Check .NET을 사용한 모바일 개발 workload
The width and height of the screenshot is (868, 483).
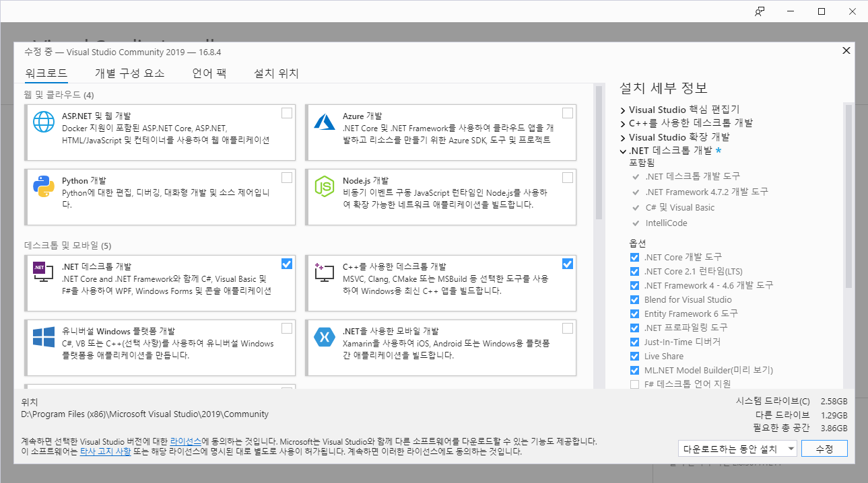[568, 328]
